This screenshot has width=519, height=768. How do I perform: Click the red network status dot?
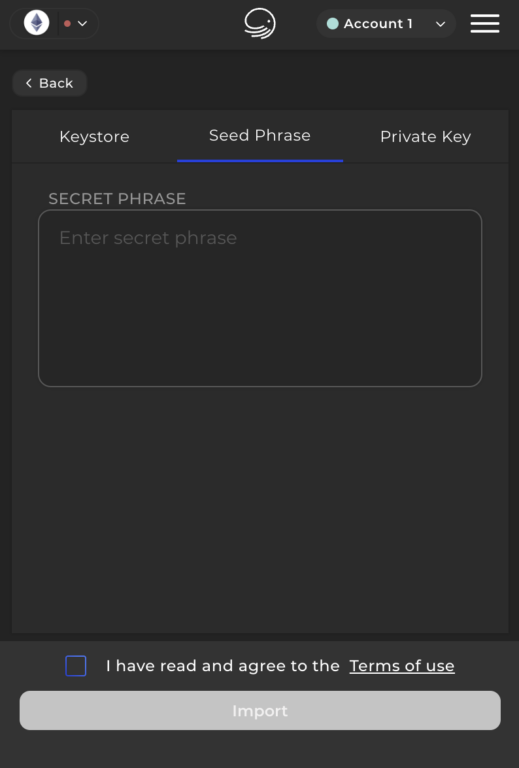pyautogui.click(x=68, y=23)
